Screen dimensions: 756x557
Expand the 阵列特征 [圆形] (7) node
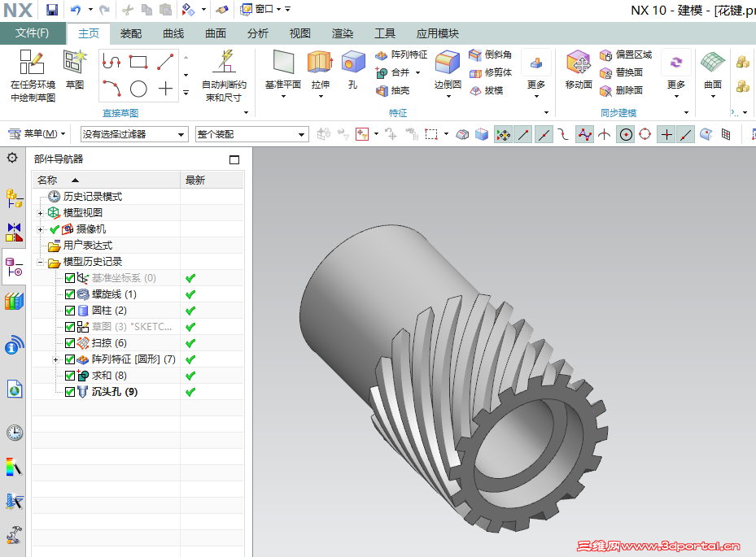55,359
